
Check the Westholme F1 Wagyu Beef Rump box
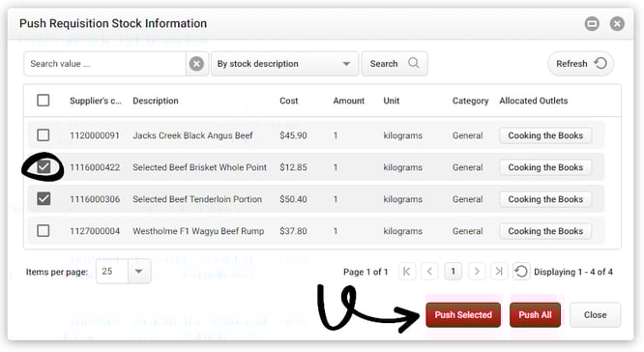pyautogui.click(x=44, y=230)
